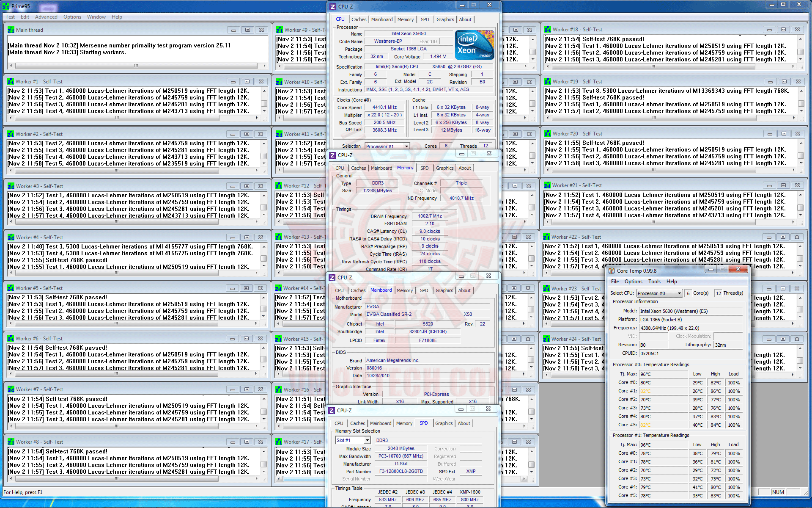Image resolution: width=812 pixels, height=508 pixels.
Task: Open the Test menu in Prime95
Action: (10, 17)
